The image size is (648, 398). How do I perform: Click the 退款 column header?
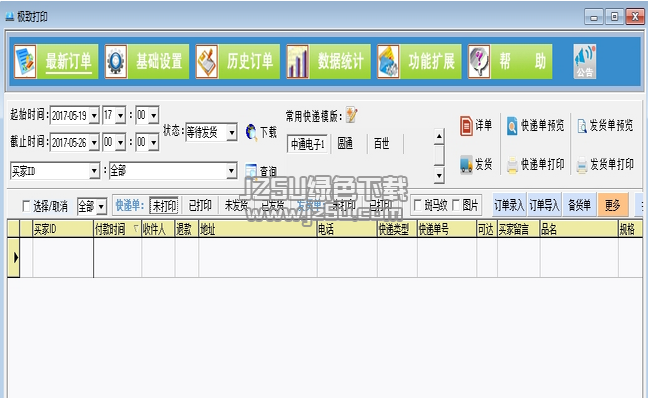(187, 229)
